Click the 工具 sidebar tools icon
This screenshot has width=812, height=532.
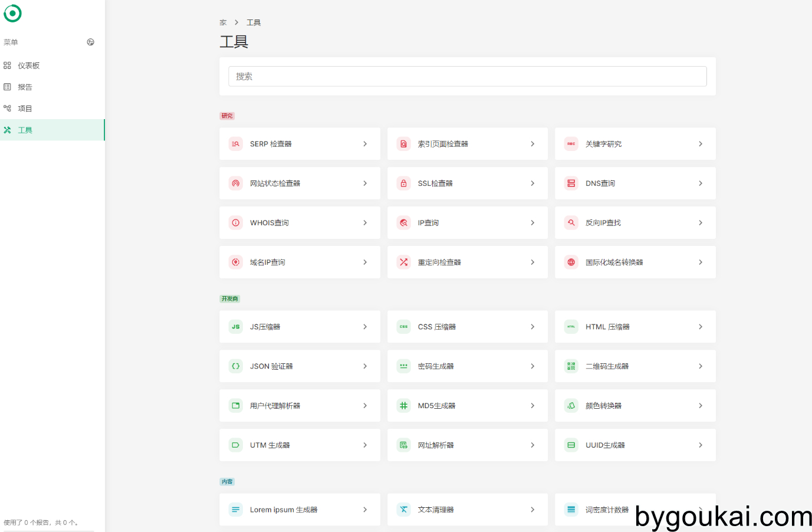click(x=7, y=130)
